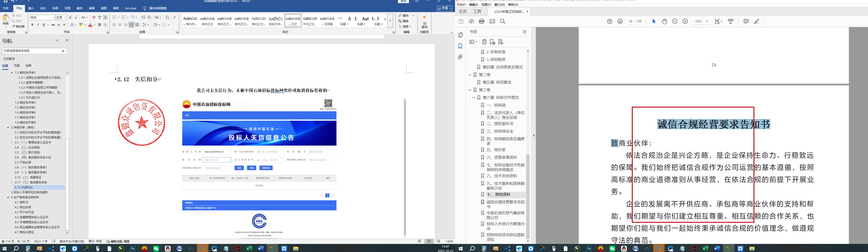
Task: Open the Acrobat ribbon tab in Word
Action: click(x=131, y=8)
